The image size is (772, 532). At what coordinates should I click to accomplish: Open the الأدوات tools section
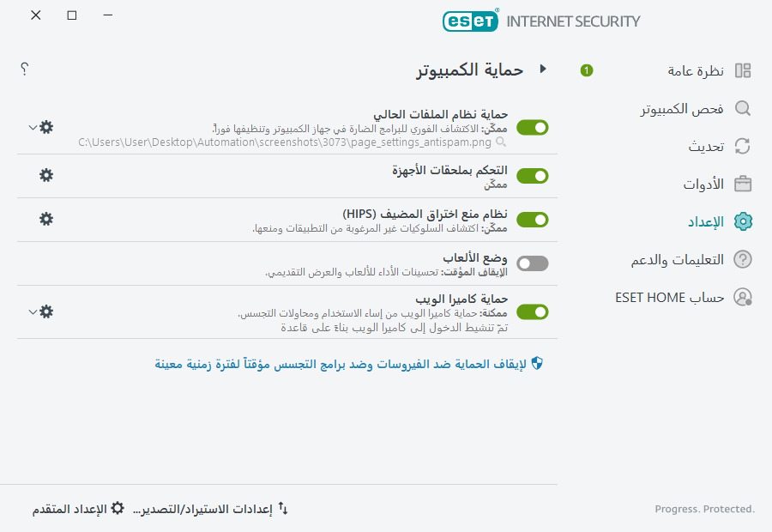704,184
